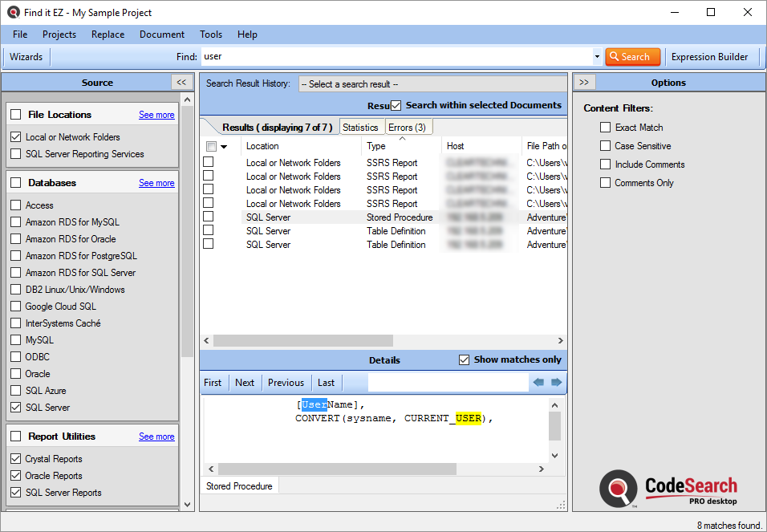Jump to Last match

coord(327,383)
